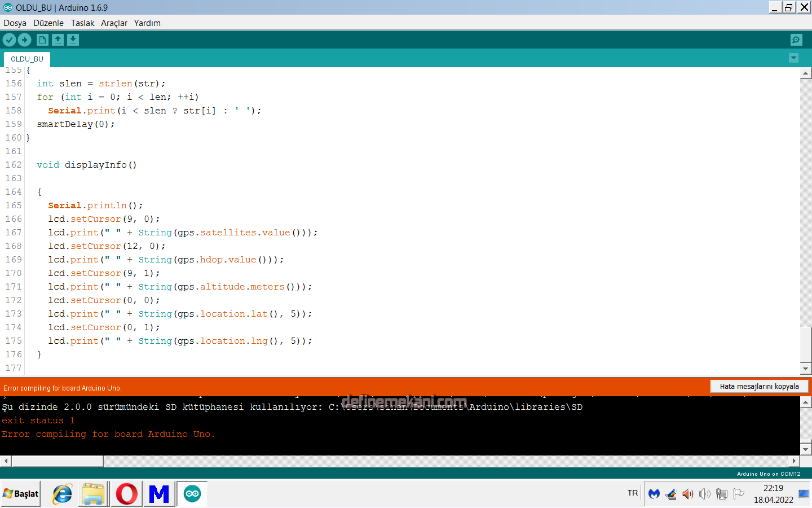Open the Dosya menu
Viewport: 812px width, 508px height.
15,23
